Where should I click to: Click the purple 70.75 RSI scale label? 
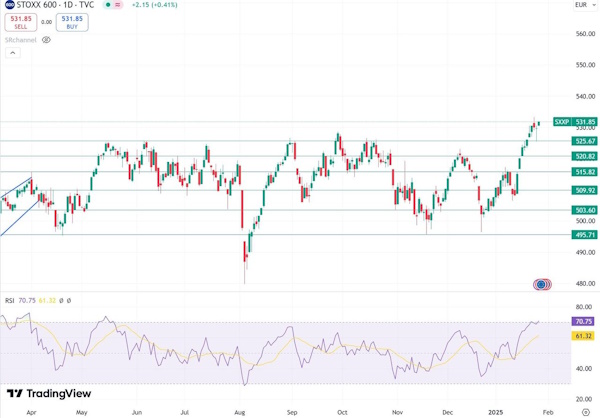(583, 321)
